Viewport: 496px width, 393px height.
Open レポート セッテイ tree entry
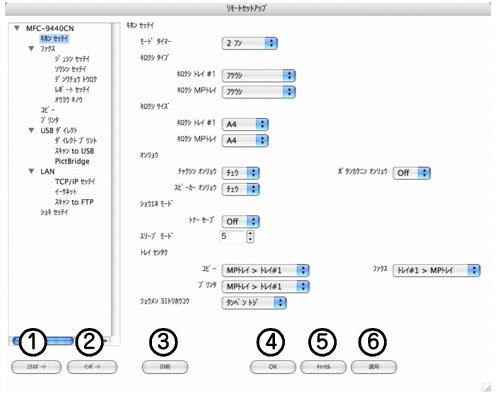point(72,90)
